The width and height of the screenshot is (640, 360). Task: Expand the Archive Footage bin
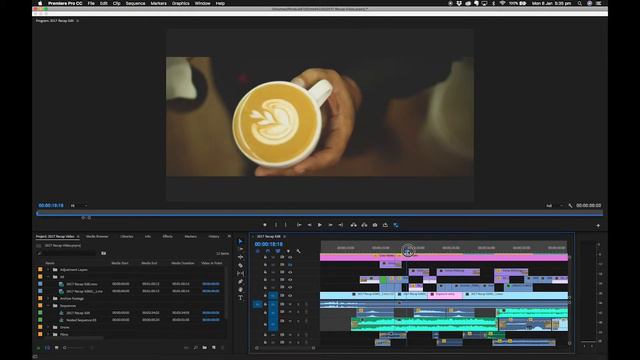[x=48, y=298]
